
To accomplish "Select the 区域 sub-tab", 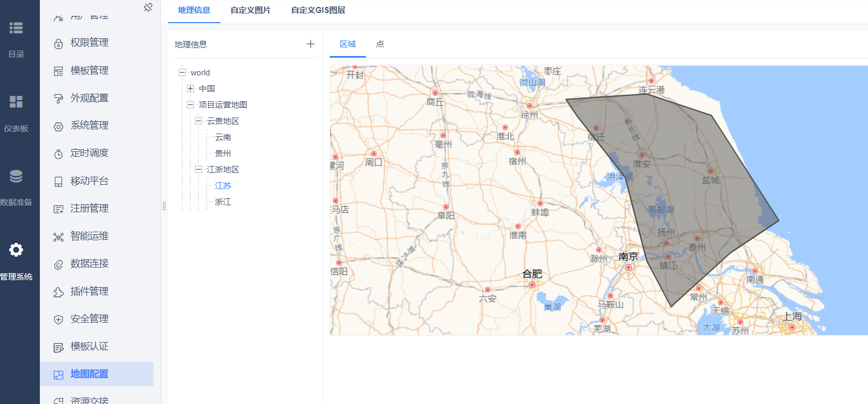I will point(348,44).
